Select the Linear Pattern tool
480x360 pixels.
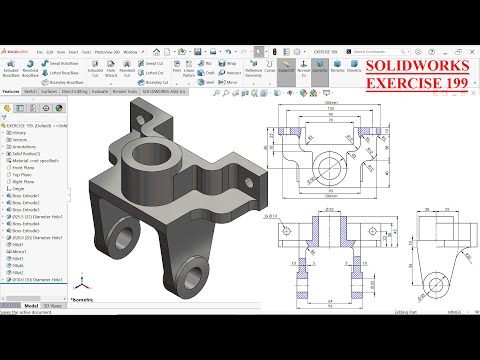(x=189, y=69)
